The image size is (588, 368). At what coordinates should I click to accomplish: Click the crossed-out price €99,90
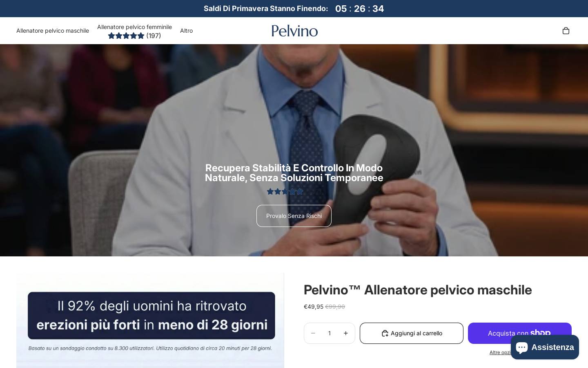335,307
